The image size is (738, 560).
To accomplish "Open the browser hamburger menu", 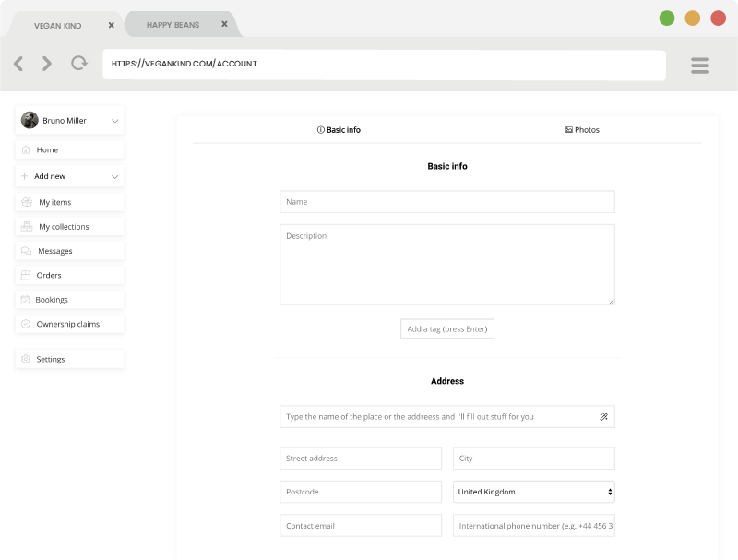I will point(699,65).
